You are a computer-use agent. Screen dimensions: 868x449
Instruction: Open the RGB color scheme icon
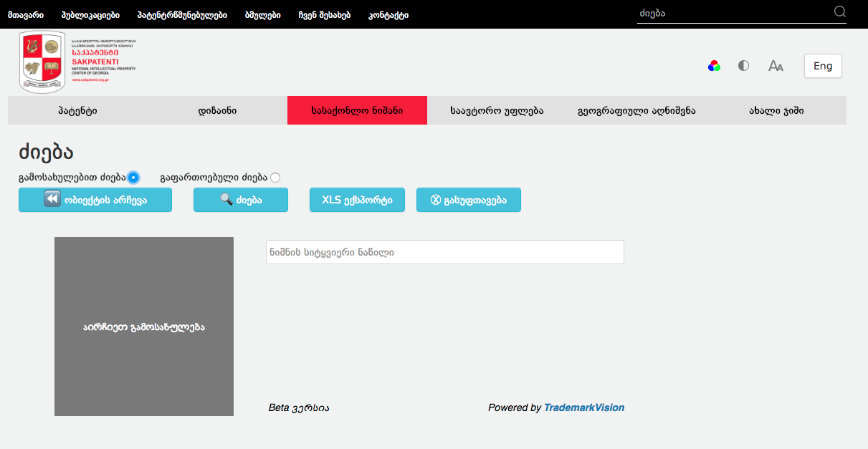click(714, 66)
